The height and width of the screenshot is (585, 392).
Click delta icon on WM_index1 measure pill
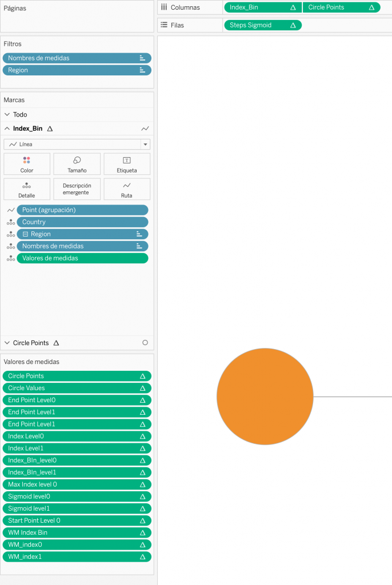click(143, 556)
